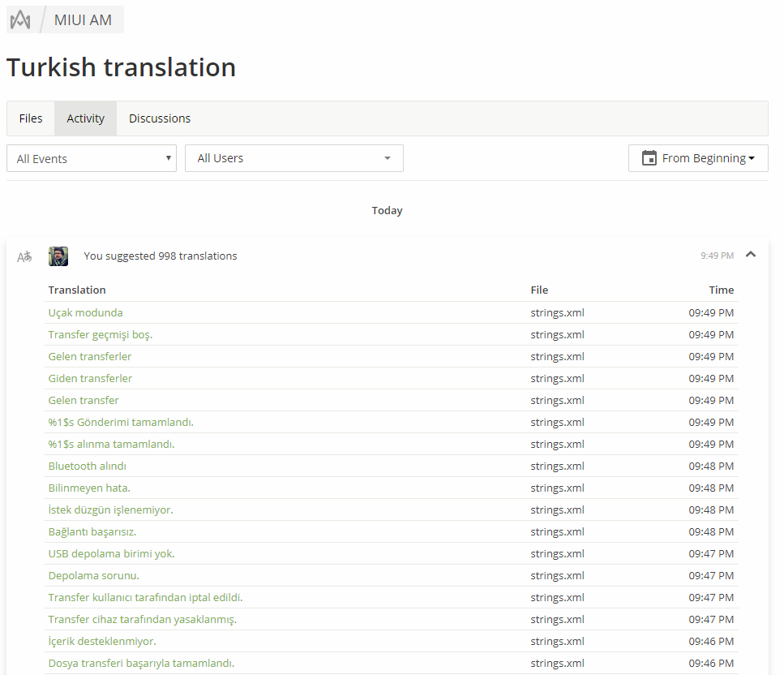Open the From Beginning date filter
Viewport: 784px width, 675px height.
click(x=698, y=158)
